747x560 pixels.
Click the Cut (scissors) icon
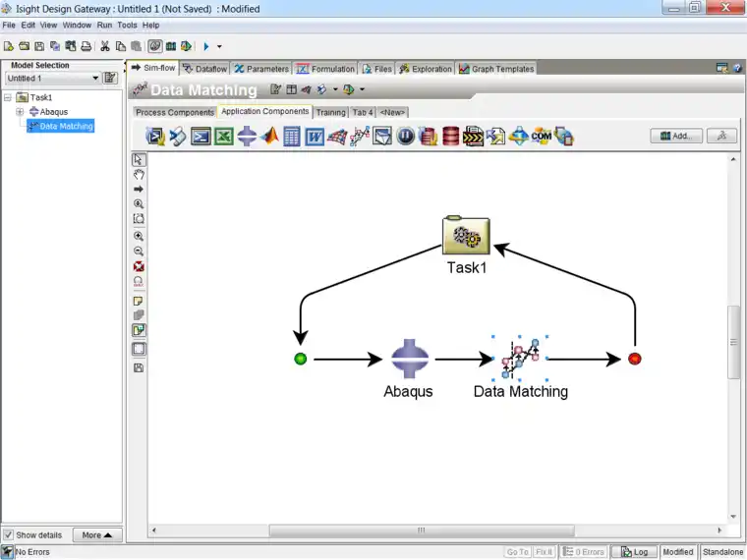point(105,46)
